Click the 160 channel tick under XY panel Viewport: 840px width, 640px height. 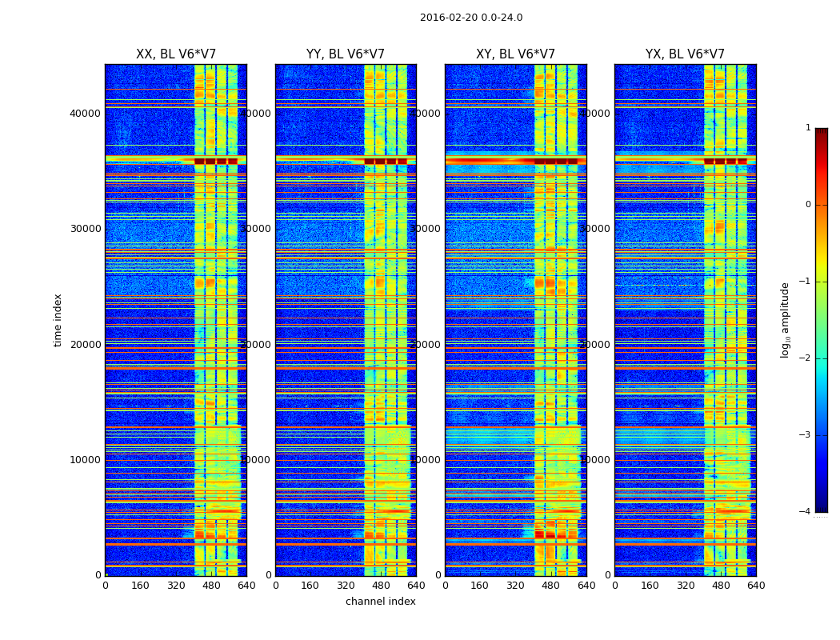[x=479, y=586]
